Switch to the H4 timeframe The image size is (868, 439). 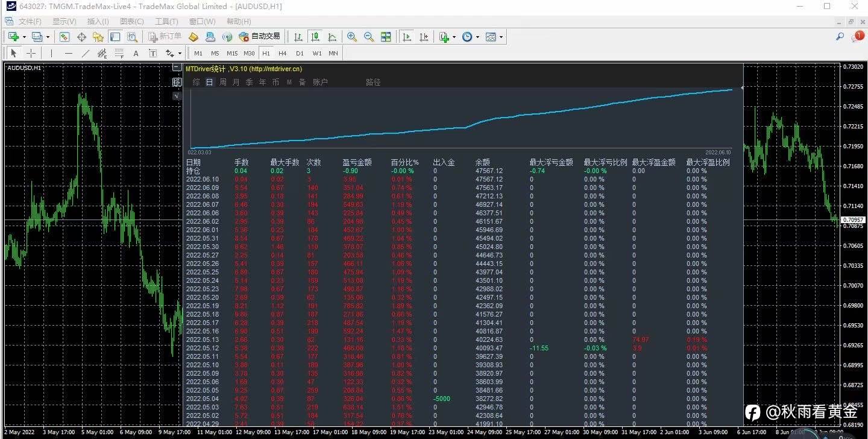click(x=283, y=53)
